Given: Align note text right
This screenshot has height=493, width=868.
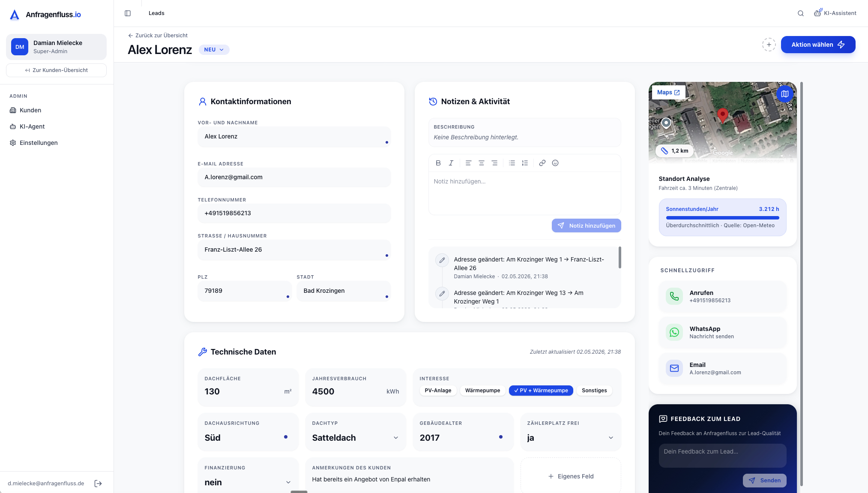Looking at the screenshot, I should tap(494, 163).
